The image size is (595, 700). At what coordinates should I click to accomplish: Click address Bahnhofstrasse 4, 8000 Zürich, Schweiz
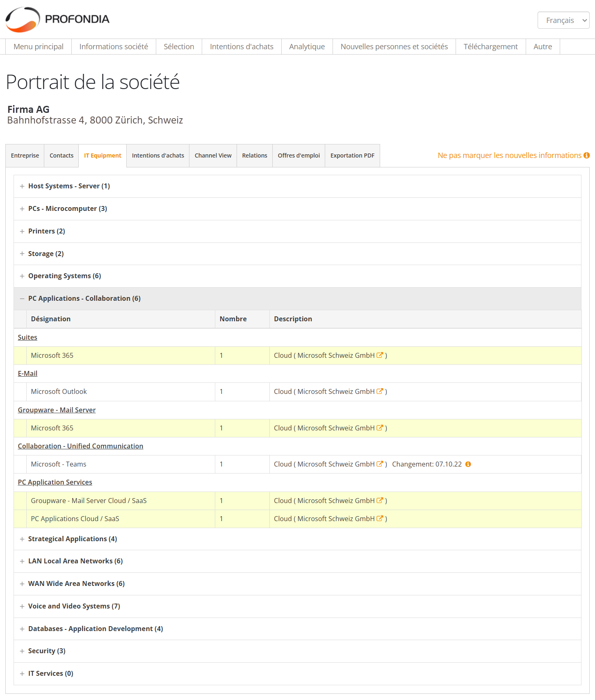click(95, 120)
